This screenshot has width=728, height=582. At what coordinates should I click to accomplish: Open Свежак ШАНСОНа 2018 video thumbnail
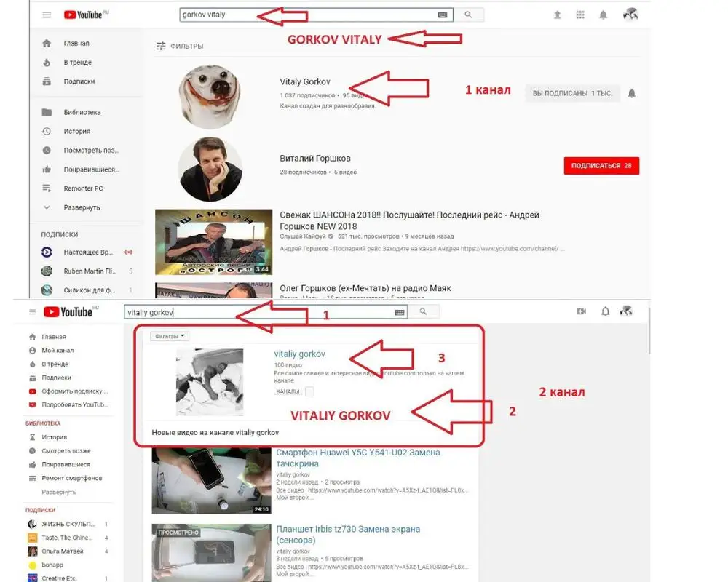213,242
